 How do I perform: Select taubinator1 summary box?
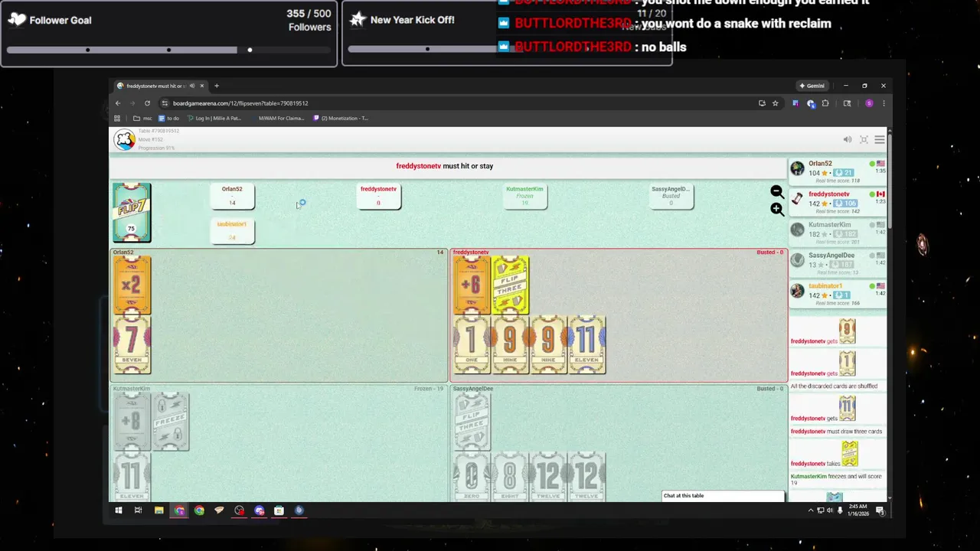tap(232, 230)
